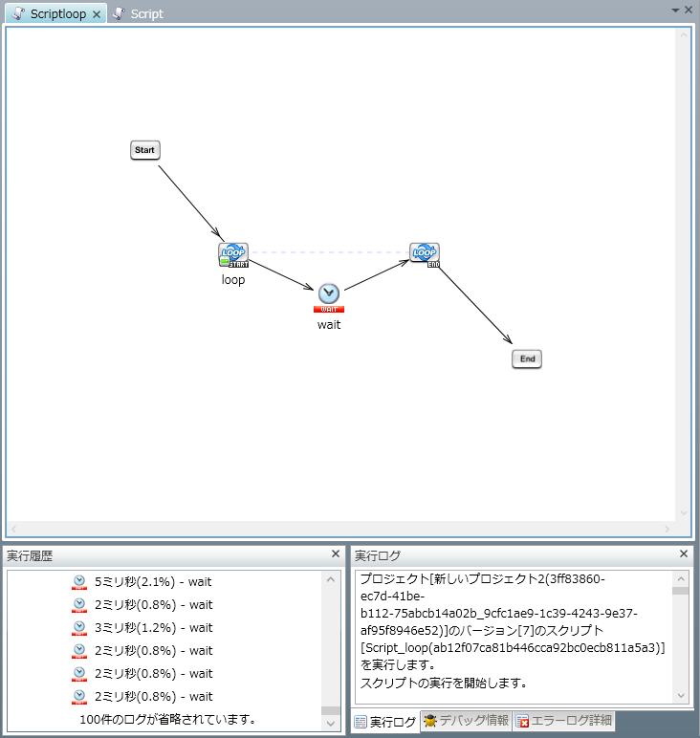Switch to エラーログ詳細 tab
This screenshot has height=738, width=700.
point(564,721)
